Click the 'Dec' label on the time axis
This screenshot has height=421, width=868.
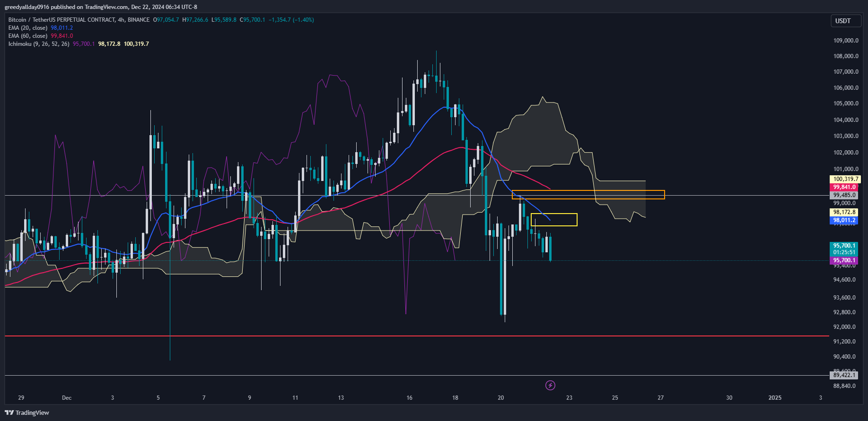pos(67,398)
